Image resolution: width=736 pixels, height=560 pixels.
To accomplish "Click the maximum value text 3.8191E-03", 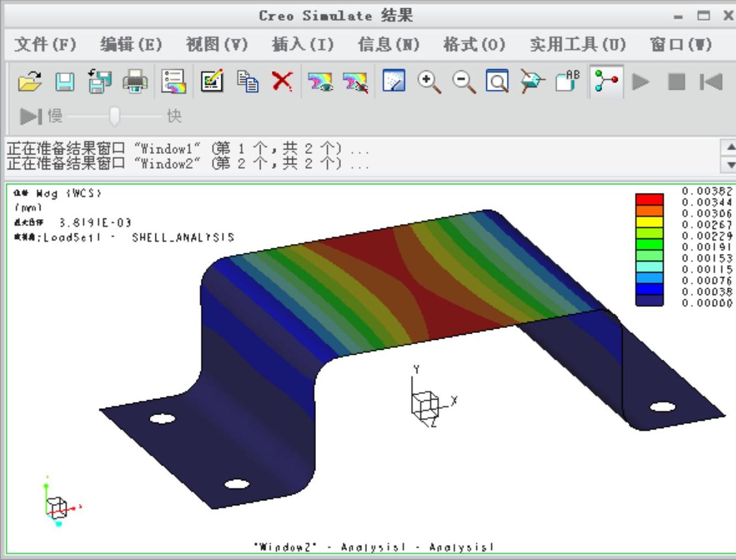I will tap(95, 222).
